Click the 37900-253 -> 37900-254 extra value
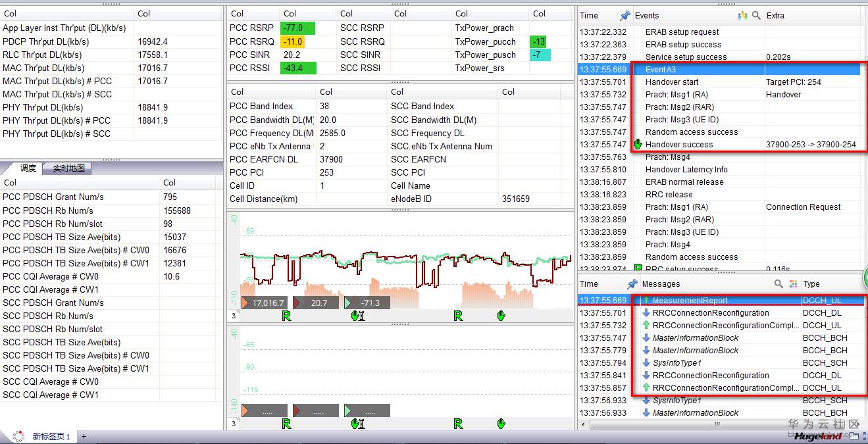Viewport: 868px width, 444px height. [811, 144]
